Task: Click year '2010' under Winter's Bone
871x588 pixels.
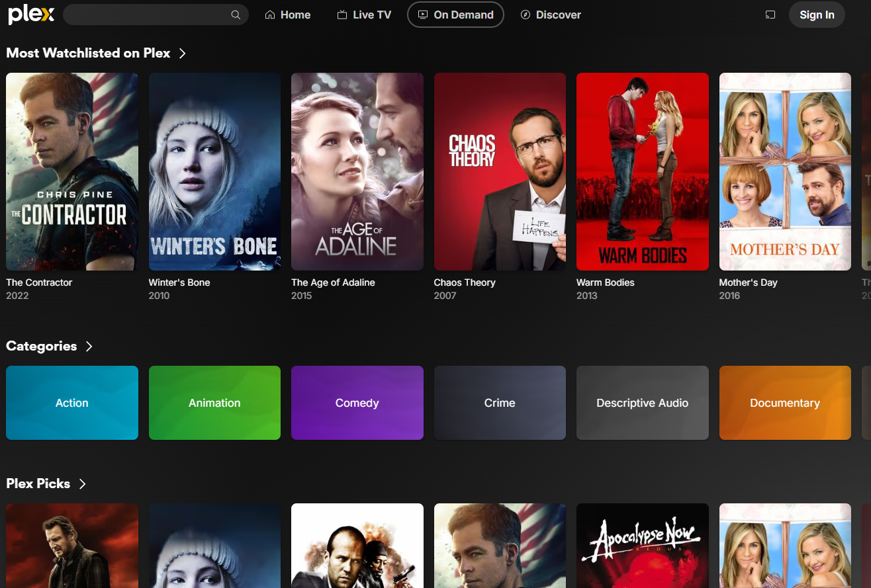Action: point(160,296)
